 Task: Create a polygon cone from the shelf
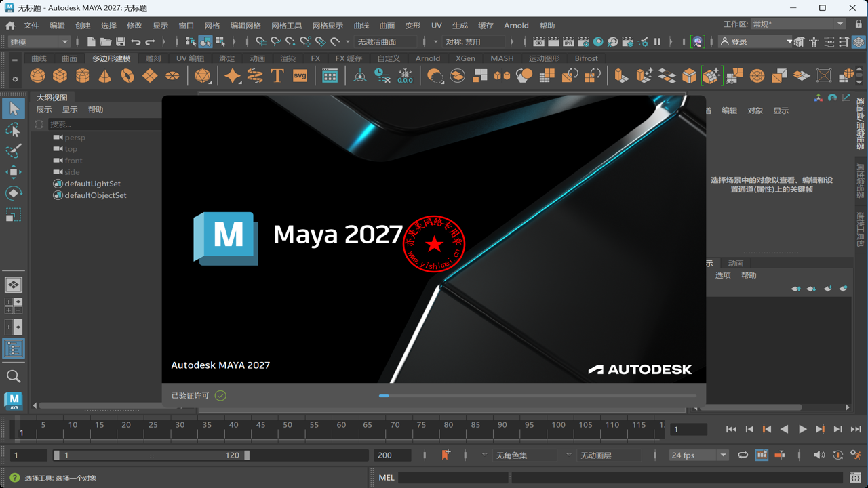click(105, 76)
